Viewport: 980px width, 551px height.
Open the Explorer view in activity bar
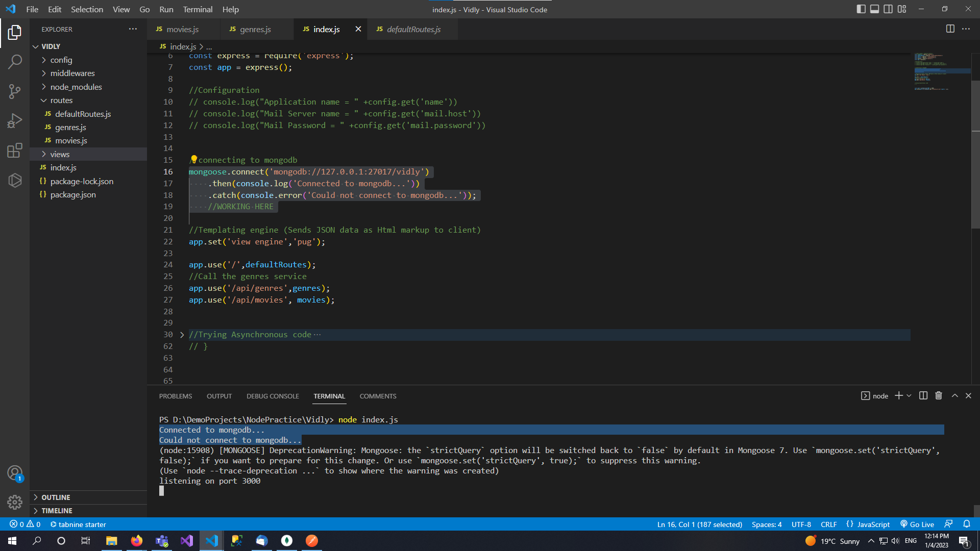15,33
